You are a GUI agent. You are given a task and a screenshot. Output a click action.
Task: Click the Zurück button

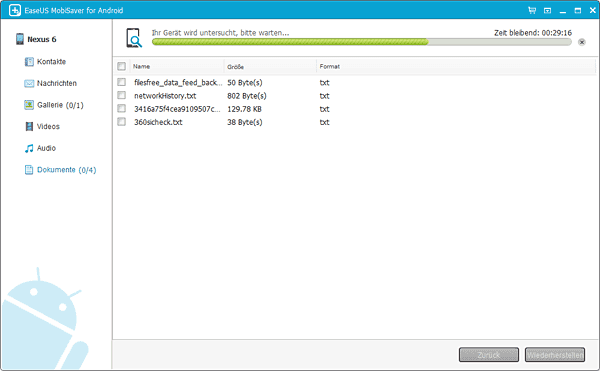click(489, 355)
